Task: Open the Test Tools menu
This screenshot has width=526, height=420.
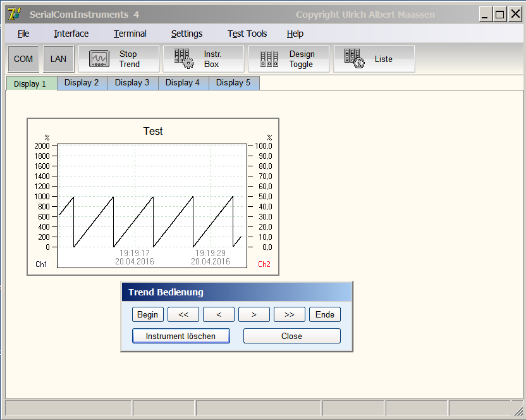Action: [x=247, y=34]
